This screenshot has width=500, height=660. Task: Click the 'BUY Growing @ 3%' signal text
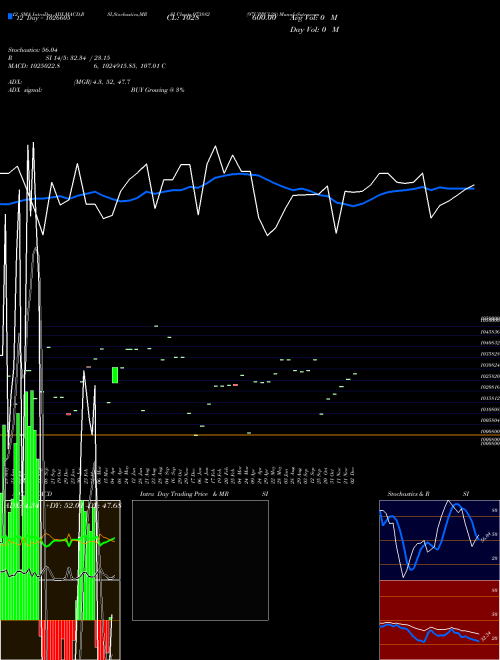(x=157, y=90)
